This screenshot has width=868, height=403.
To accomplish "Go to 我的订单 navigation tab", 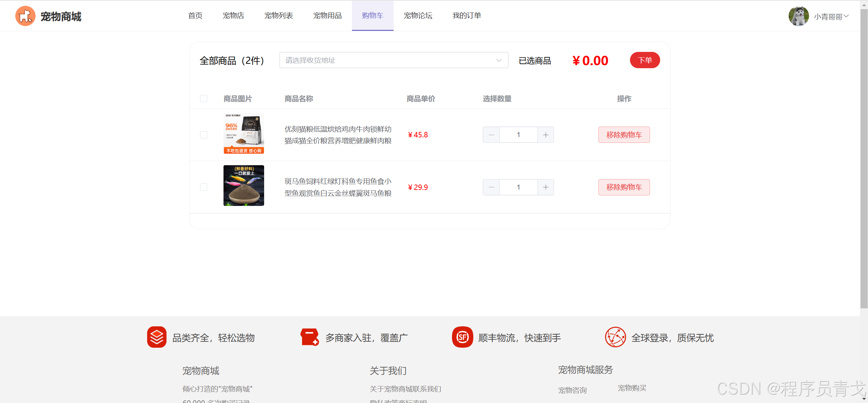I will pyautogui.click(x=467, y=16).
